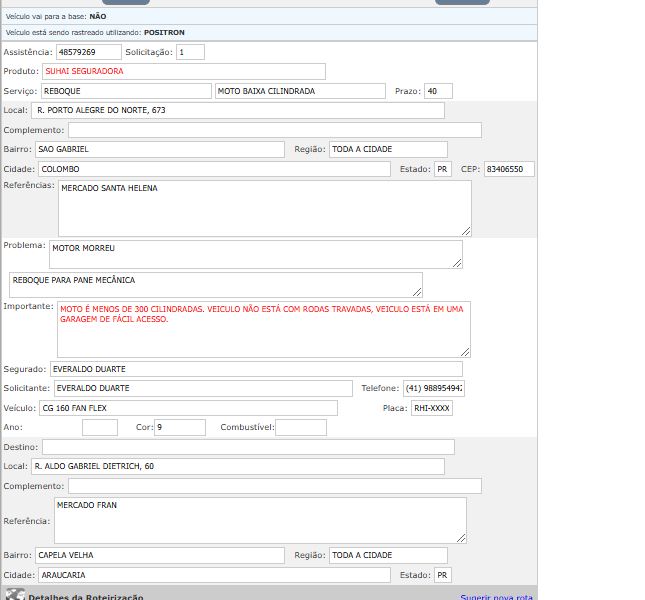
Task: Click the Cidade field COLOMBO
Action: coord(214,169)
